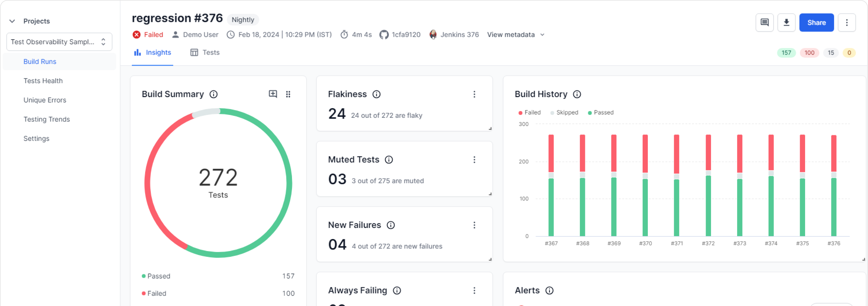Click the Alerts info icon
The width and height of the screenshot is (868, 306).
tap(549, 290)
